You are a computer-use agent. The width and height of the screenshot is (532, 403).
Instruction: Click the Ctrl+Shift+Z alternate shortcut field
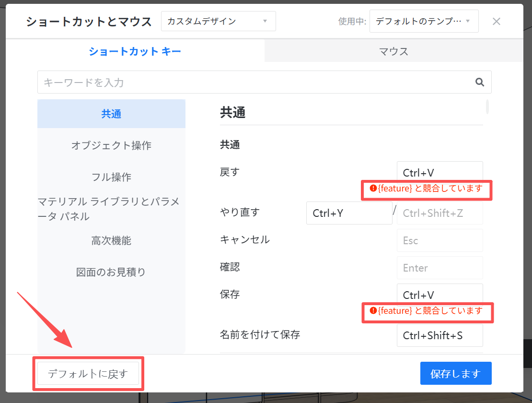tap(439, 213)
